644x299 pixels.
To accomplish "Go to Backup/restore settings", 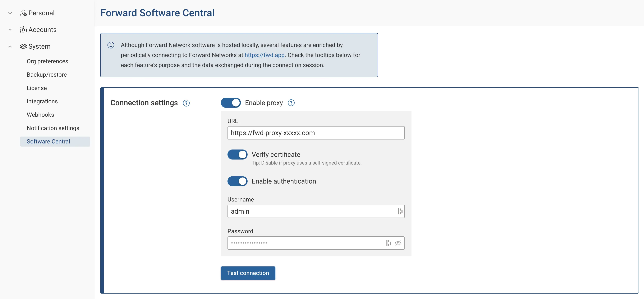I will pos(47,75).
